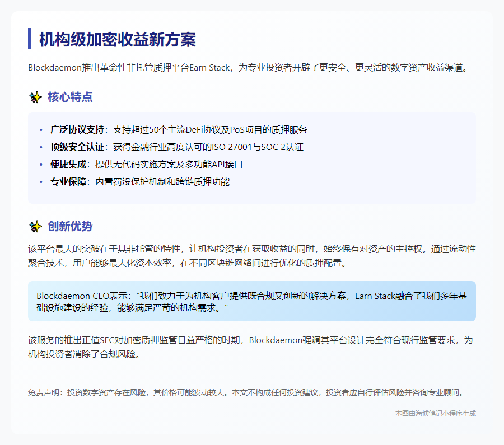Click the sparkle icon beside 核心特点
This screenshot has width=504, height=445.
pos(36,97)
